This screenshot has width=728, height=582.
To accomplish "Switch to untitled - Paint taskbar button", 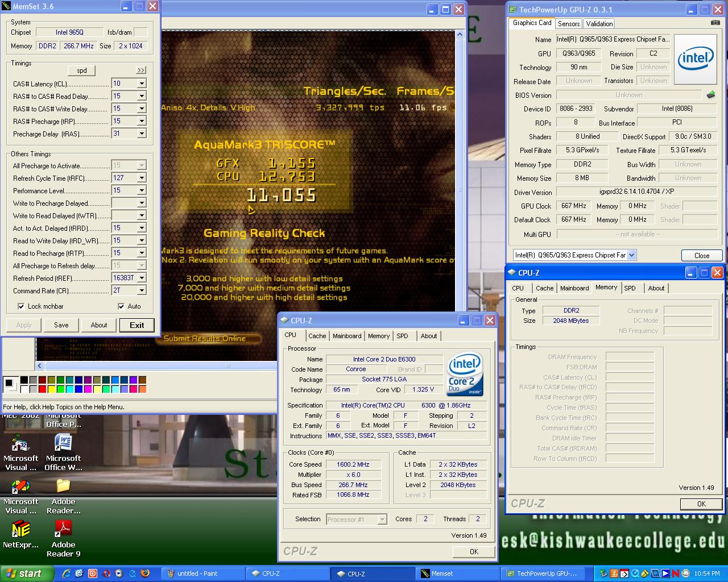I will (x=204, y=573).
